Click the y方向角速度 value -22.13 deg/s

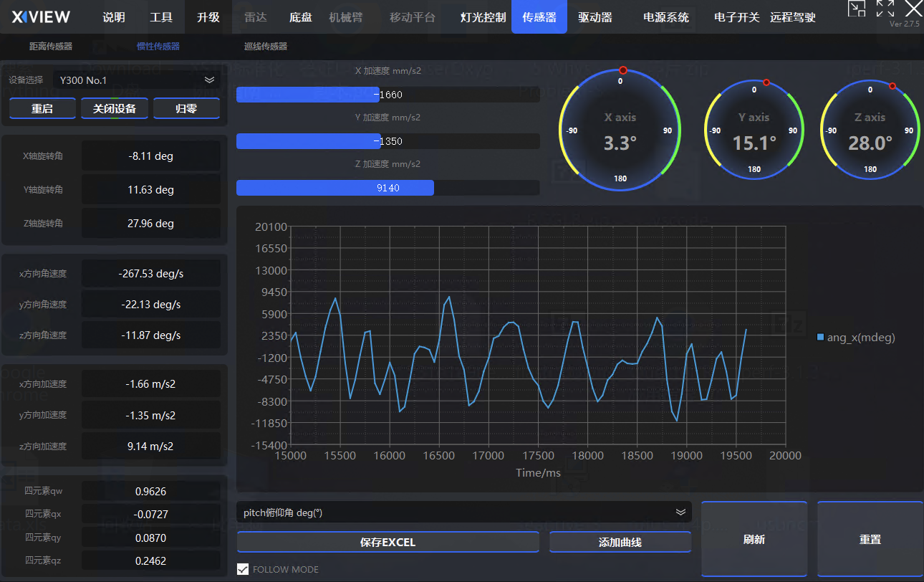click(150, 305)
